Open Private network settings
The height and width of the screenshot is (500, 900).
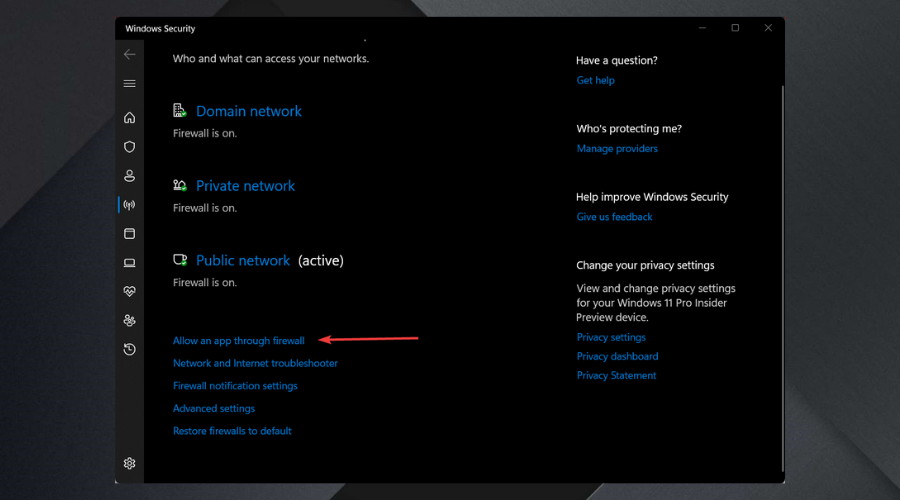tap(245, 186)
